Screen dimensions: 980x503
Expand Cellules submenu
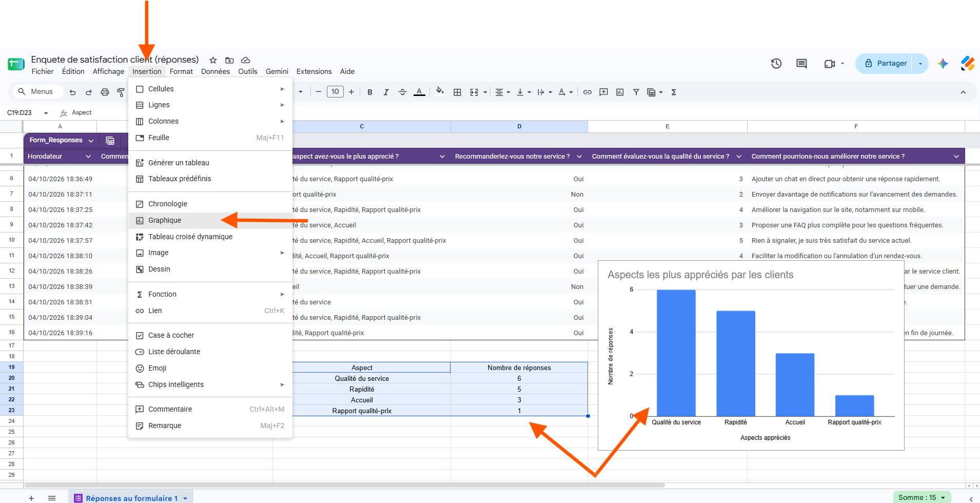pos(210,89)
